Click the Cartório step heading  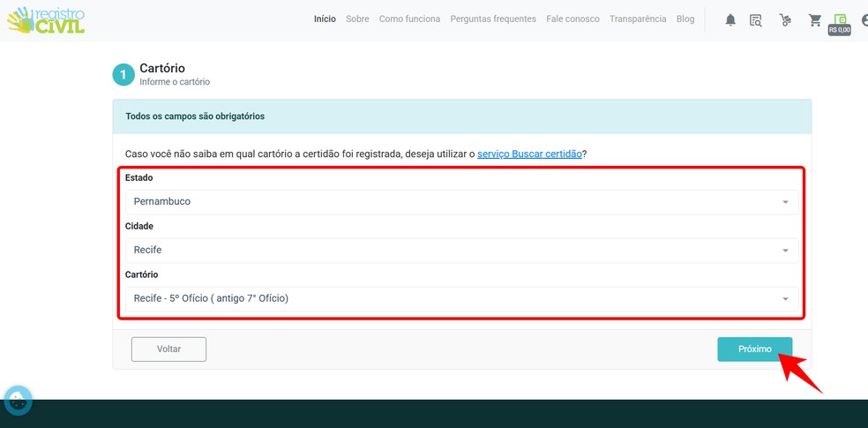[x=162, y=68]
